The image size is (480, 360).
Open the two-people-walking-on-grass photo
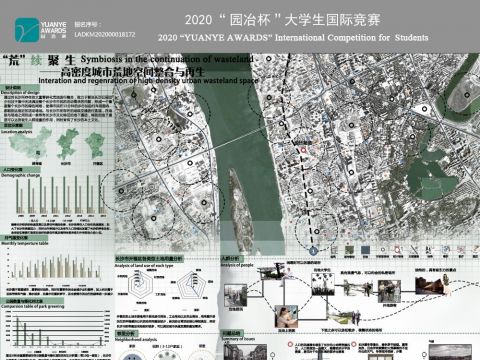click(345, 318)
